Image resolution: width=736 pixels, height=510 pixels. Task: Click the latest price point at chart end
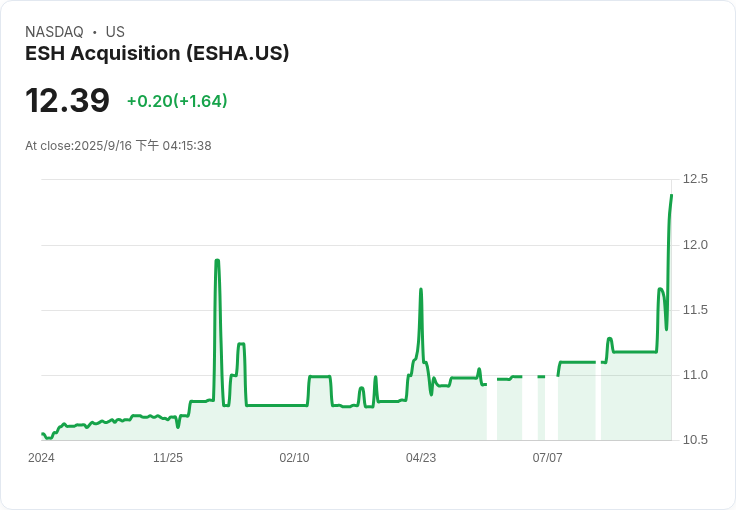pyautogui.click(x=671, y=195)
